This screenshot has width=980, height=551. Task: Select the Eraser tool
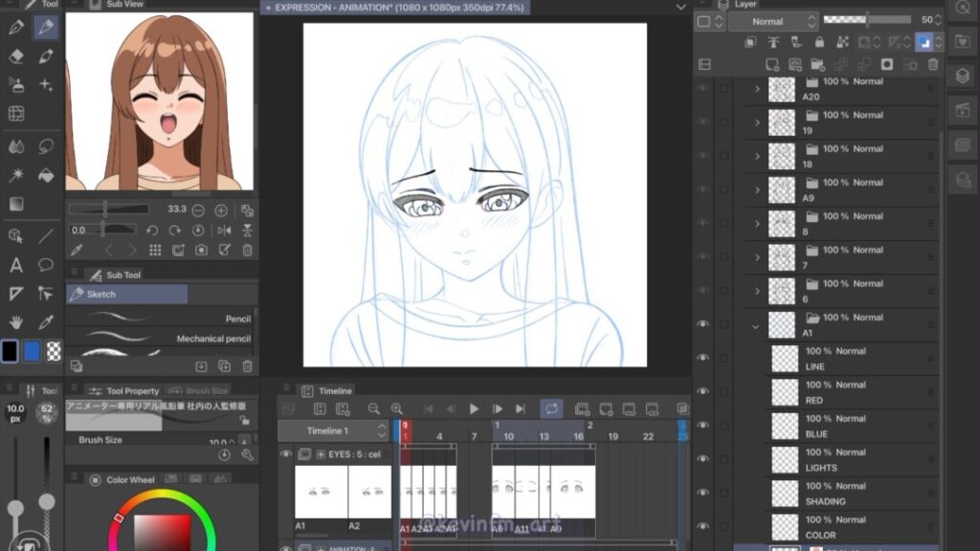click(x=15, y=56)
